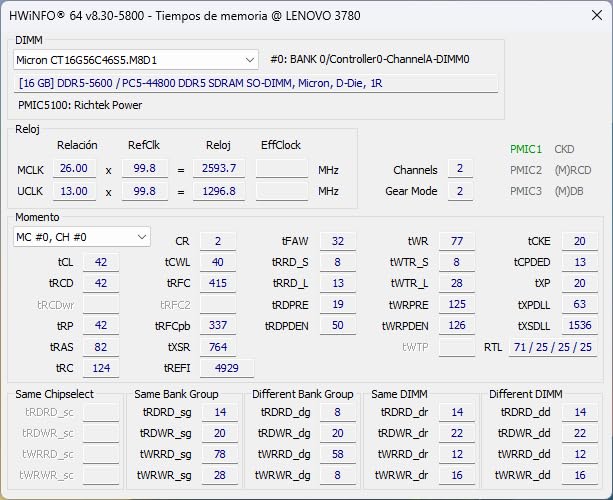Click the tWRWR_sg value 28

(x=220, y=475)
